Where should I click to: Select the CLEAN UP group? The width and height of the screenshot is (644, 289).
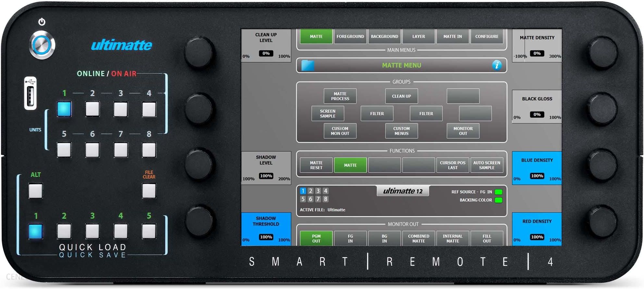coord(401,96)
